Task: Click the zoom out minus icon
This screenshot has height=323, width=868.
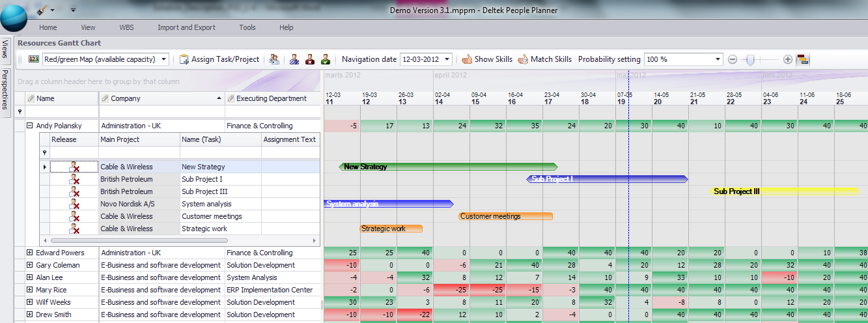Action: pos(733,59)
